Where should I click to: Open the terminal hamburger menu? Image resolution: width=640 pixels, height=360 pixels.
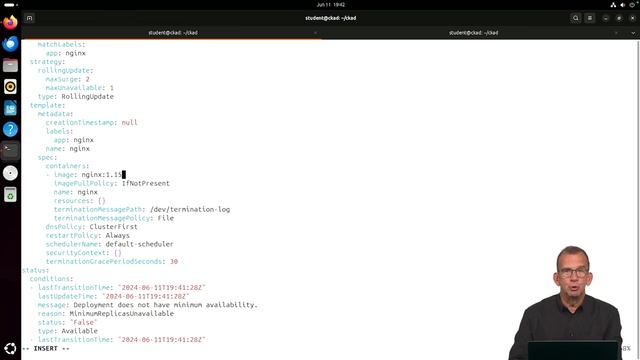[590, 18]
